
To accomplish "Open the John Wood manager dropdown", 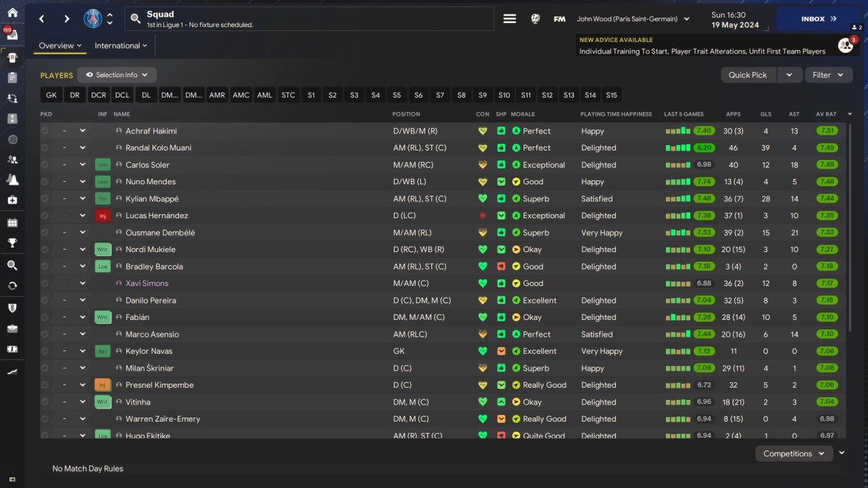I will tap(633, 19).
